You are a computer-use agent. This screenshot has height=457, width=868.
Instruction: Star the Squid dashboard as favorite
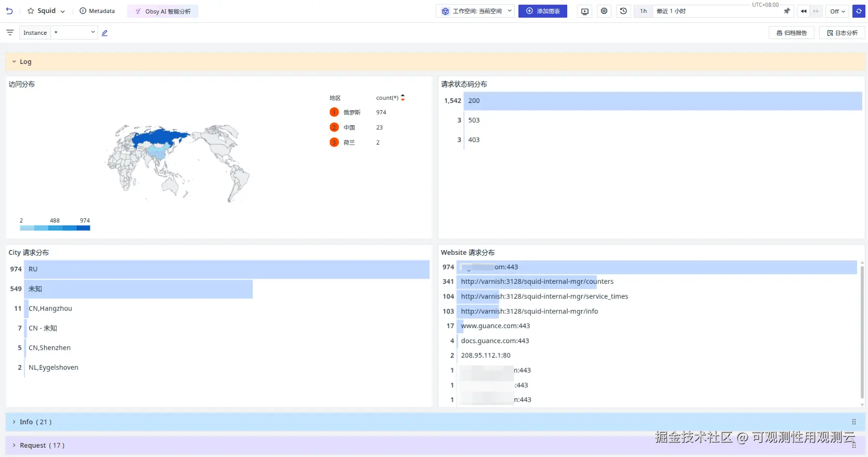(31, 11)
